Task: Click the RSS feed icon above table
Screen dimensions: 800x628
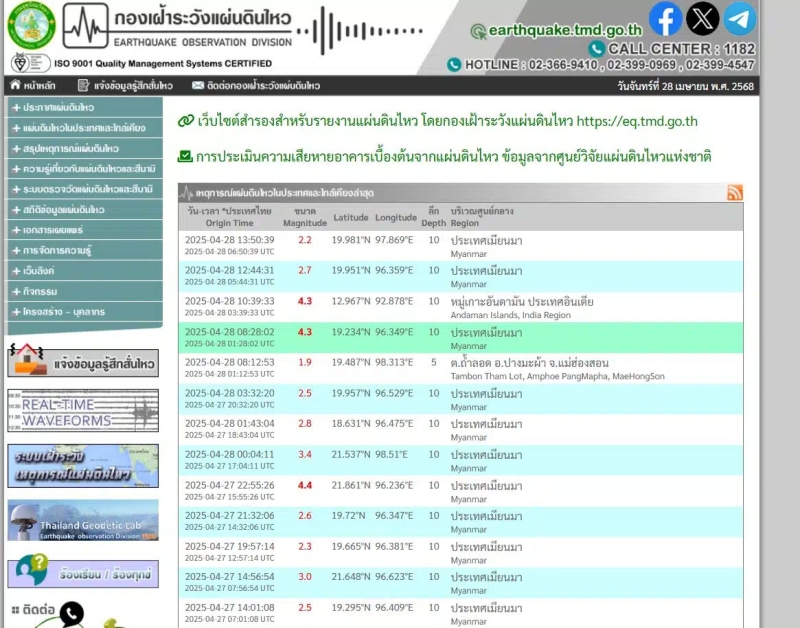Action: 735,193
